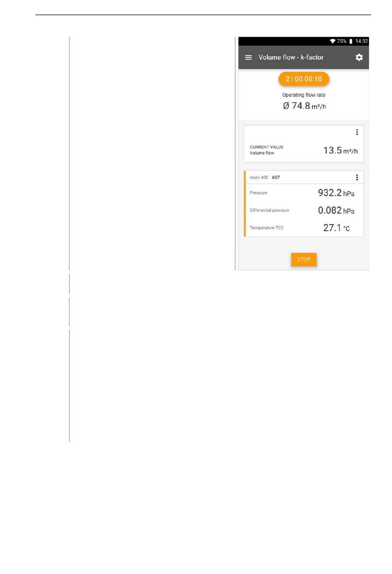Select the Volume flow - k-factor title
The width and height of the screenshot is (392, 574).
pyautogui.click(x=291, y=57)
